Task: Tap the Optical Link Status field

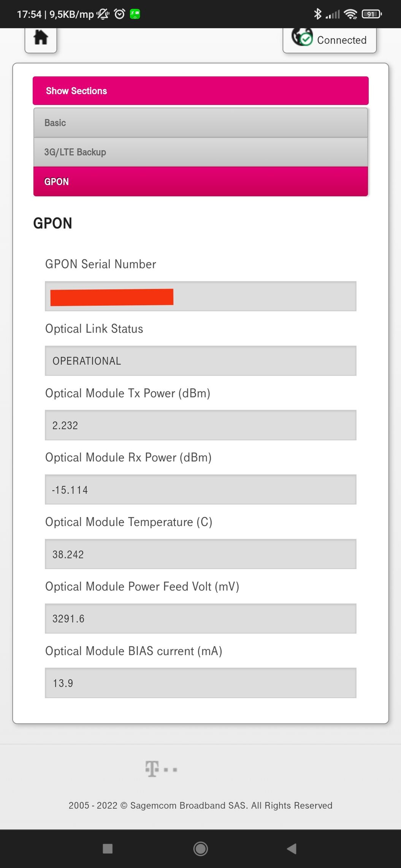Action: pos(200,361)
